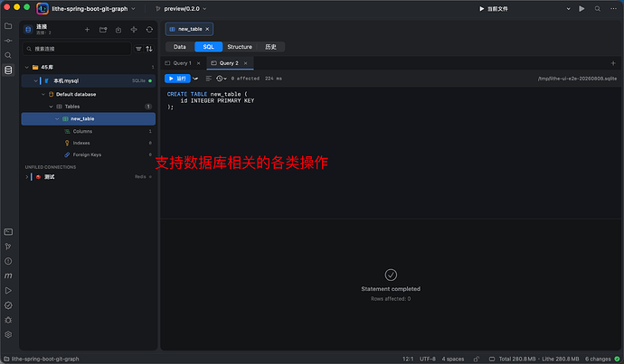Change sort order of connections
This screenshot has width=624, height=364.
149,49
